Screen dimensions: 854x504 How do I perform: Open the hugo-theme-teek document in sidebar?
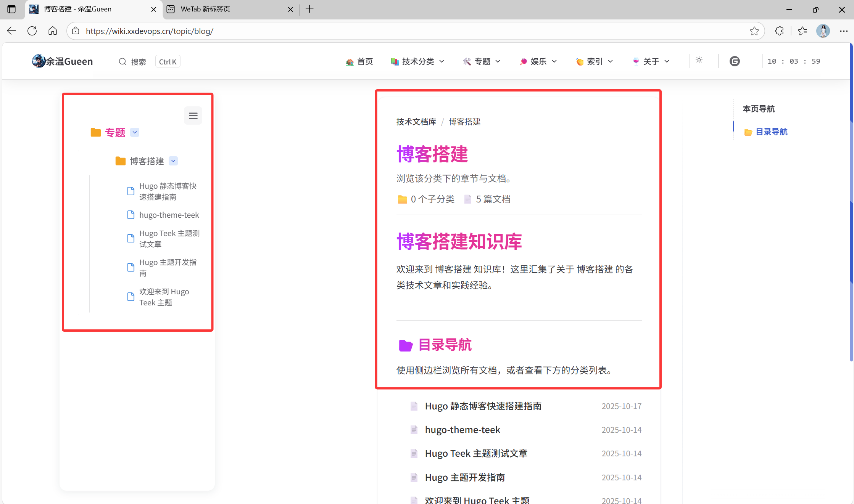click(169, 215)
